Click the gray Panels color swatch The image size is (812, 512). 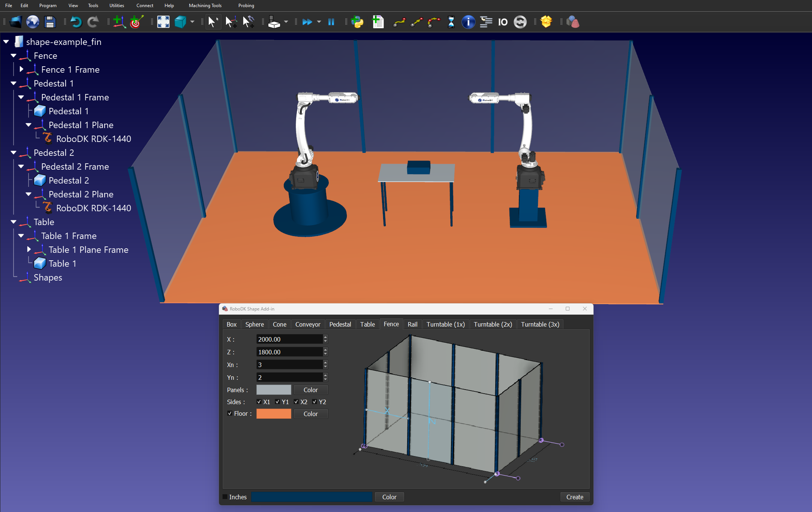pos(274,390)
